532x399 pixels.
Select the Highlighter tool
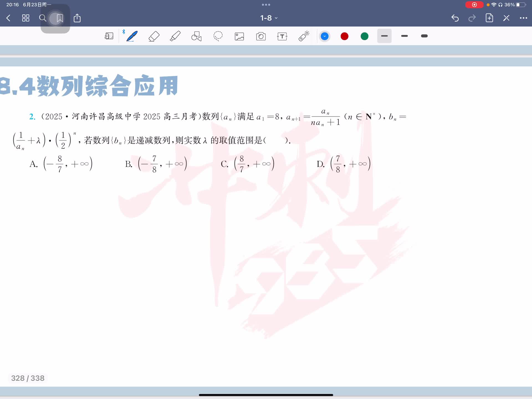pyautogui.click(x=175, y=36)
